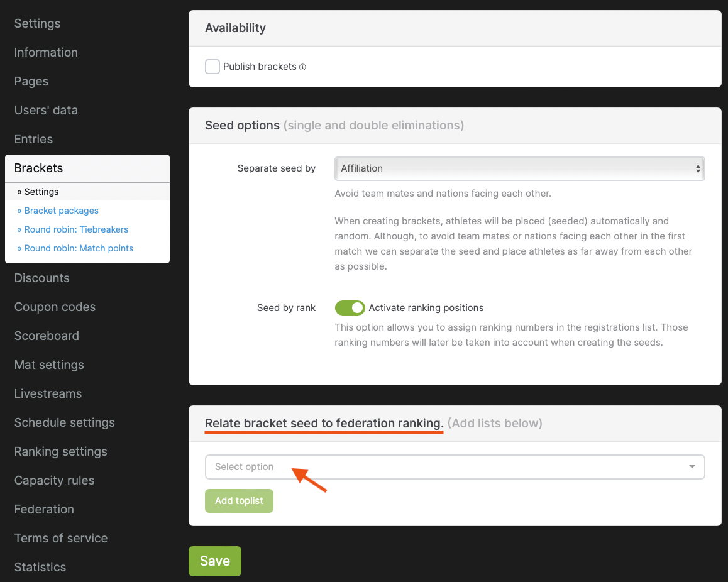Screen dimensions: 728x582
Task: Enable the Publish brackets checkbox
Action: tap(212, 66)
